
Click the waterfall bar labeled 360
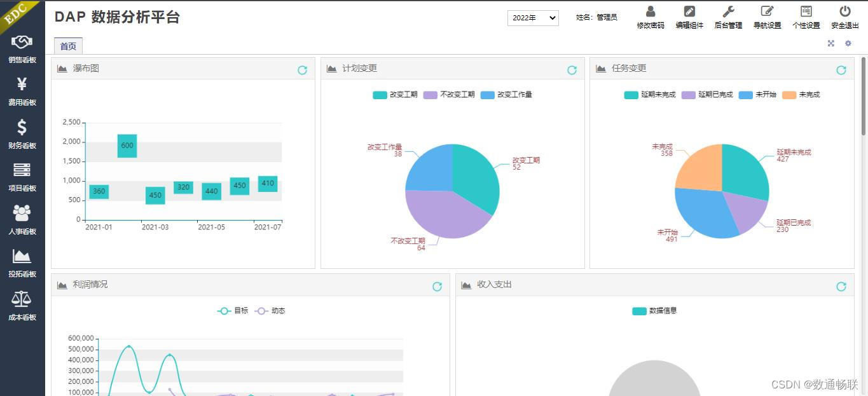tap(99, 191)
